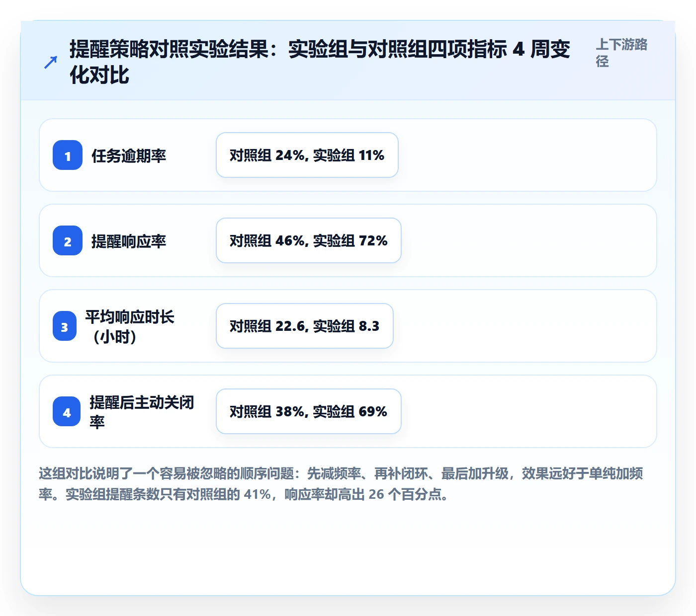Click the value box 对照组 22.6, 实验组 8.3
The height and width of the screenshot is (616, 696).
click(305, 326)
